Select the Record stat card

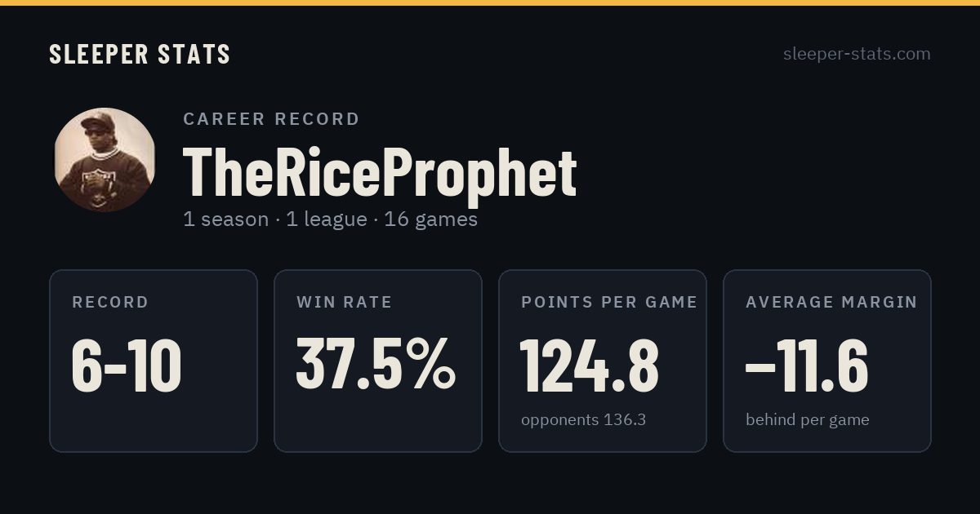pyautogui.click(x=154, y=361)
